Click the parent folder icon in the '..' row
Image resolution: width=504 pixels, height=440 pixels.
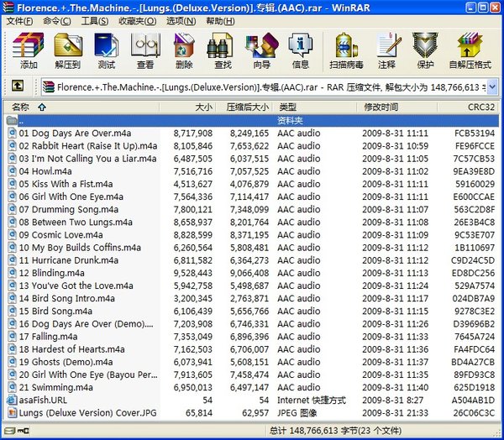(12, 121)
